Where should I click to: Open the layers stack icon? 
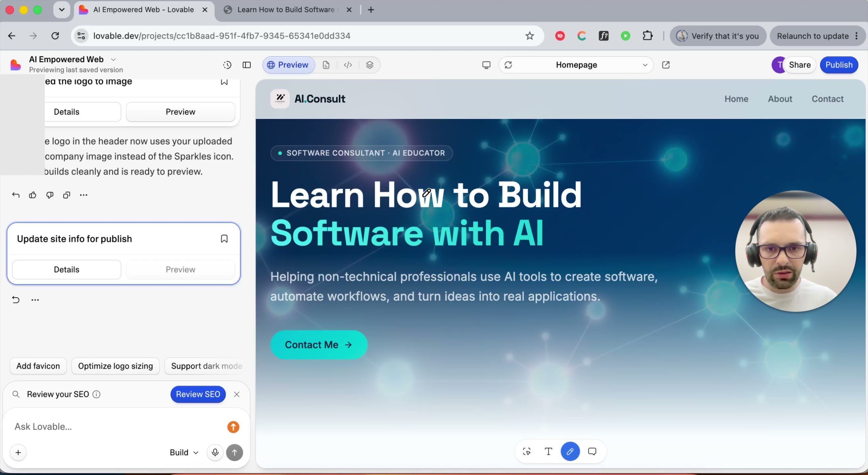click(x=370, y=65)
